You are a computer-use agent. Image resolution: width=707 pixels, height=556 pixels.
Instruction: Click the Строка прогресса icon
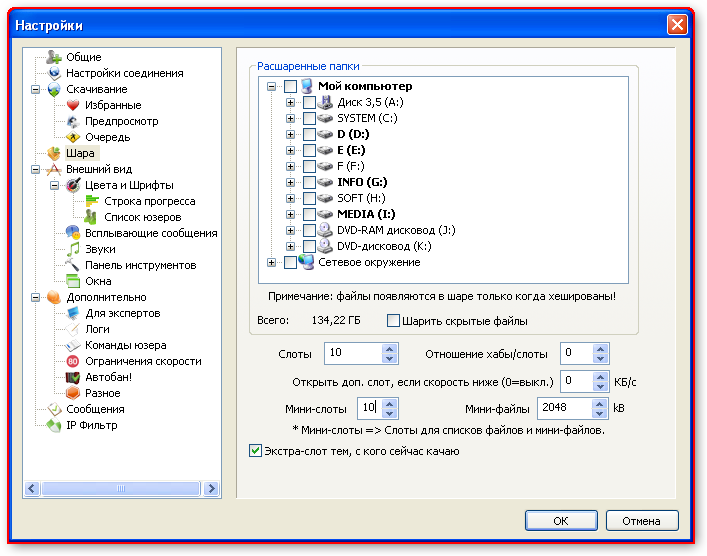[x=92, y=201]
